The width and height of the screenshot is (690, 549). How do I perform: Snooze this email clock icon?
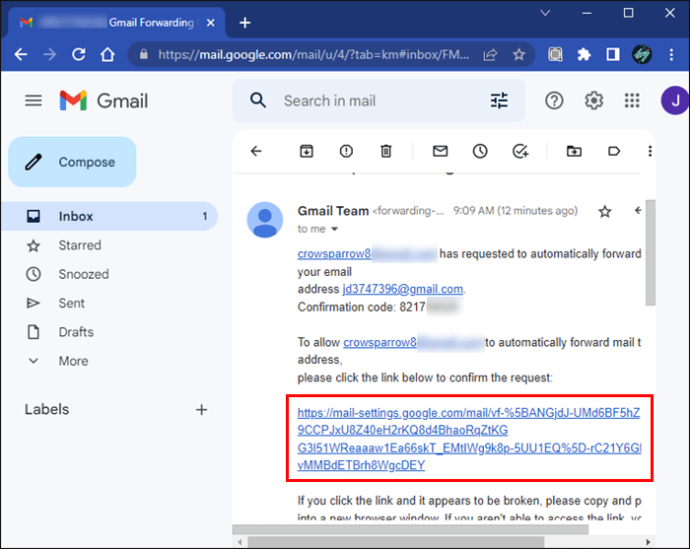tap(480, 151)
